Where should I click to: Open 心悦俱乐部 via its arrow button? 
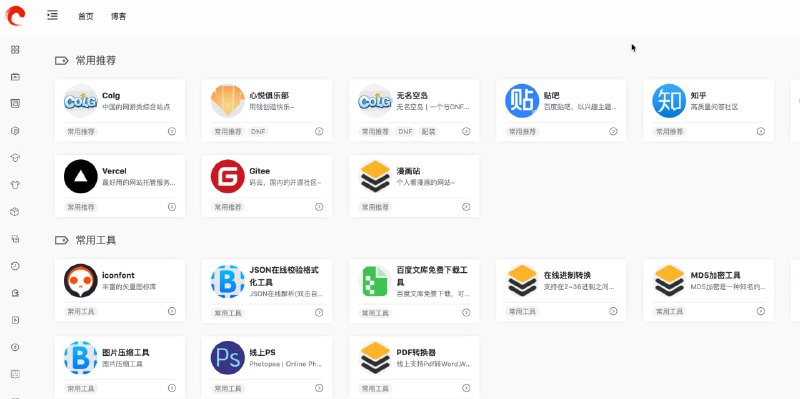click(x=319, y=131)
